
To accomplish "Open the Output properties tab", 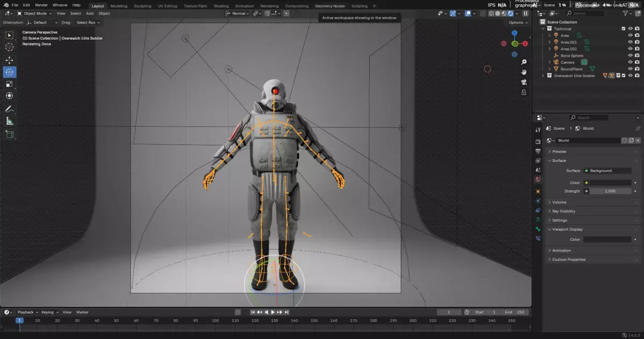I will click(538, 151).
